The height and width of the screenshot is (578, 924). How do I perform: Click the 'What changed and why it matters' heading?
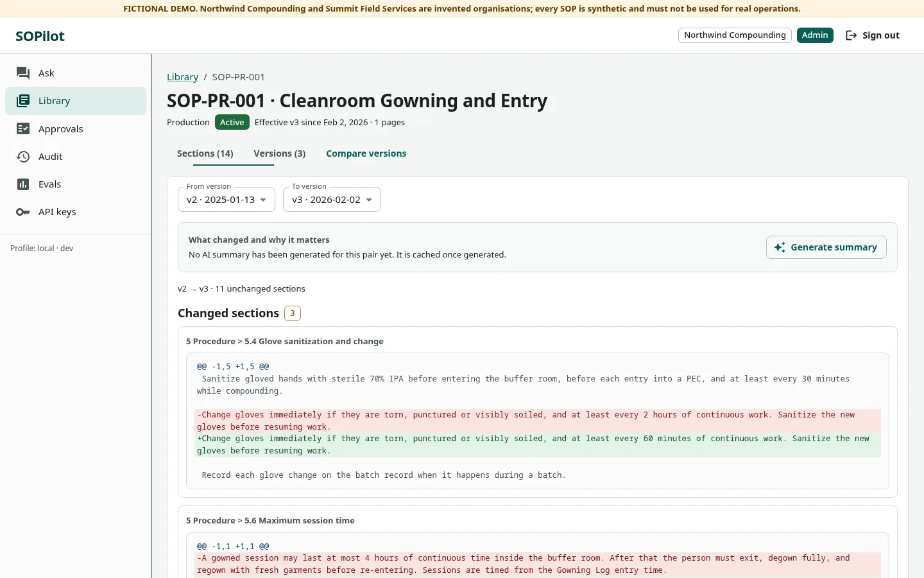tap(259, 240)
